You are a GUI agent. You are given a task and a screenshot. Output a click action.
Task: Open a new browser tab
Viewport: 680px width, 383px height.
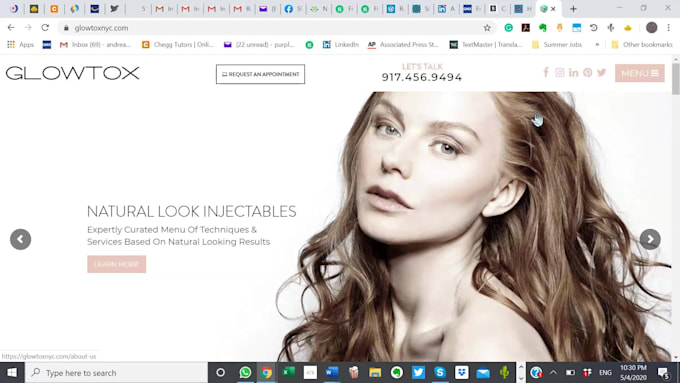(x=573, y=9)
